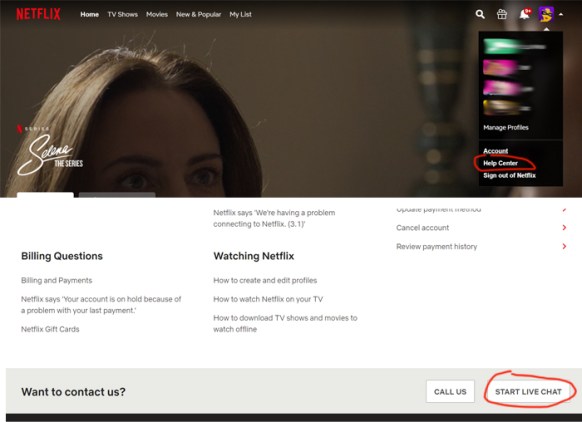Click the profile avatar icon
582x422 pixels.
pyautogui.click(x=546, y=14)
